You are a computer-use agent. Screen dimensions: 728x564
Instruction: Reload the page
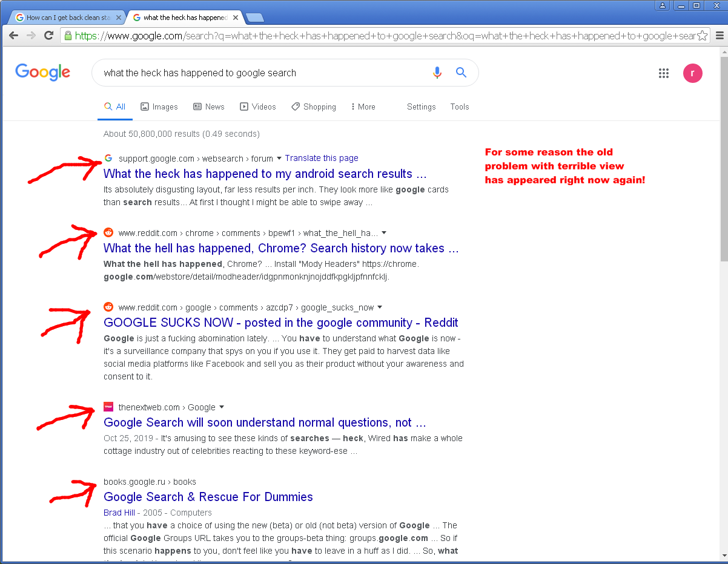[49, 36]
